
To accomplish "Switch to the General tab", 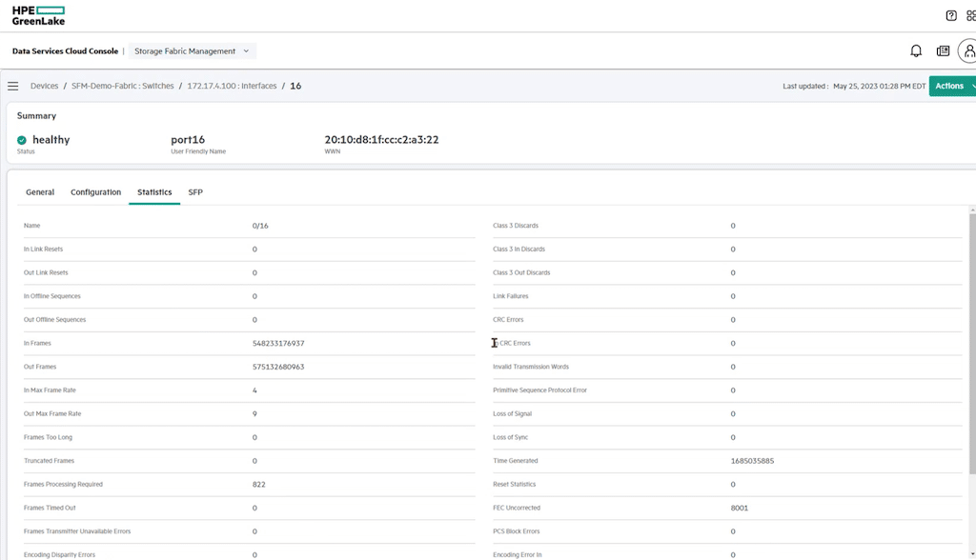I will 40,192.
